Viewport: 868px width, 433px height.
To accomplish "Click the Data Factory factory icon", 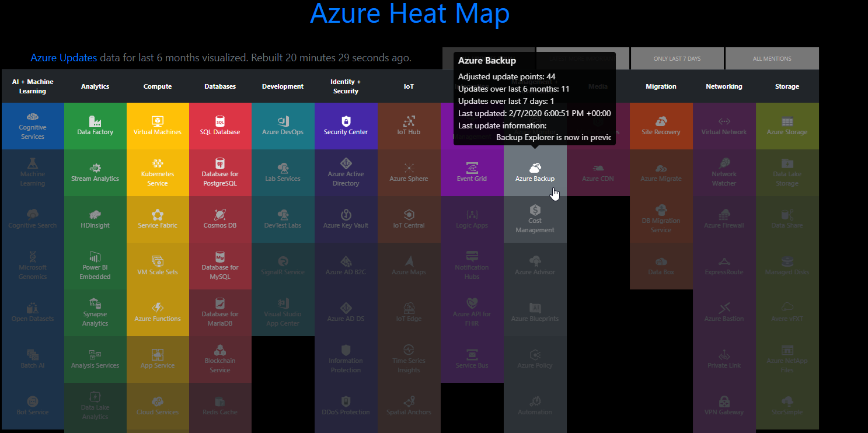I will click(95, 121).
